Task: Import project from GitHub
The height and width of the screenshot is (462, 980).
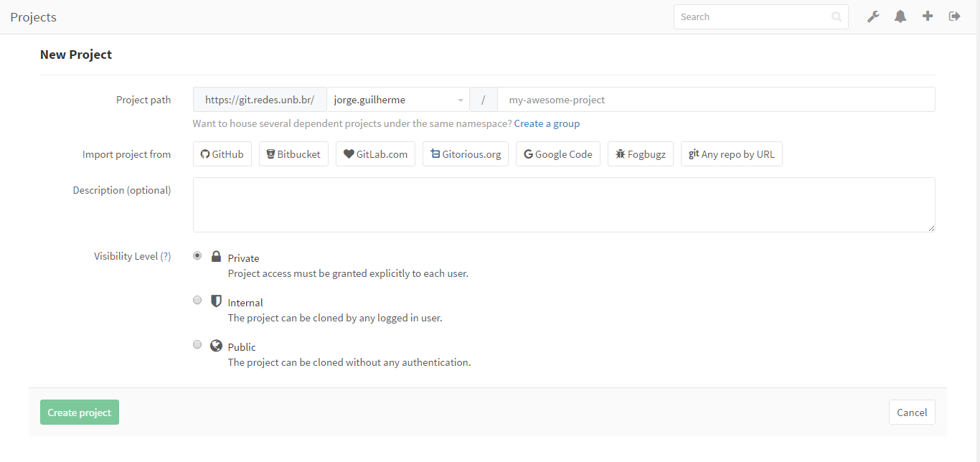Action: point(222,154)
